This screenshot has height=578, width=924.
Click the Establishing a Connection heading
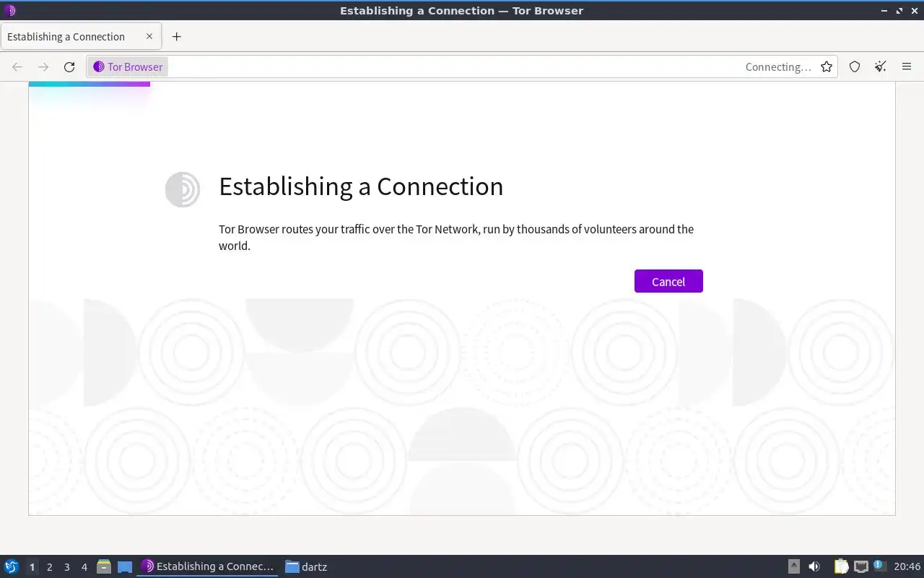(361, 186)
